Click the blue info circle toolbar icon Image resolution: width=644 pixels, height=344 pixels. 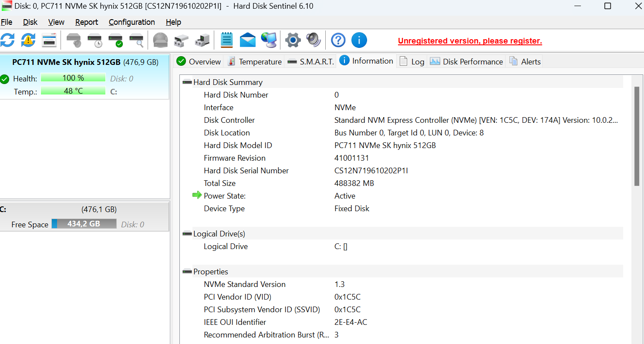(x=359, y=40)
